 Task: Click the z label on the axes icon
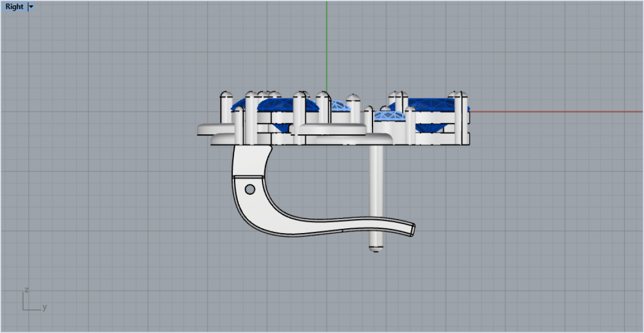(26, 290)
